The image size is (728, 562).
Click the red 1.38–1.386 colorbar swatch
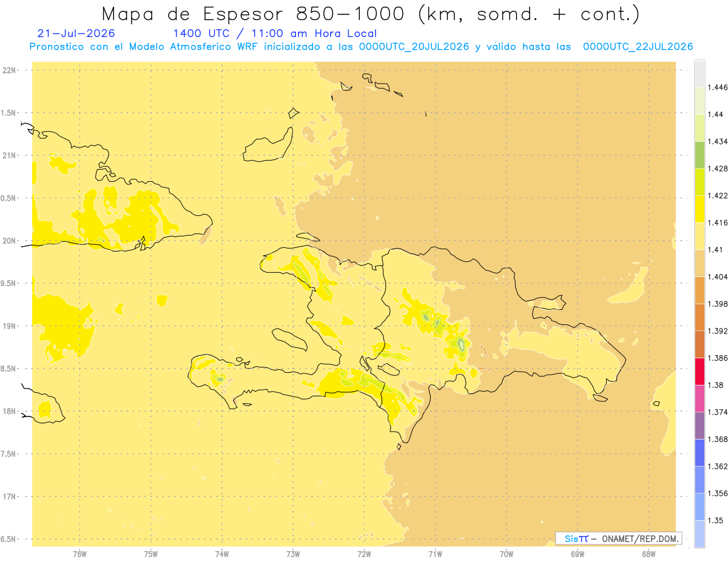pos(699,371)
